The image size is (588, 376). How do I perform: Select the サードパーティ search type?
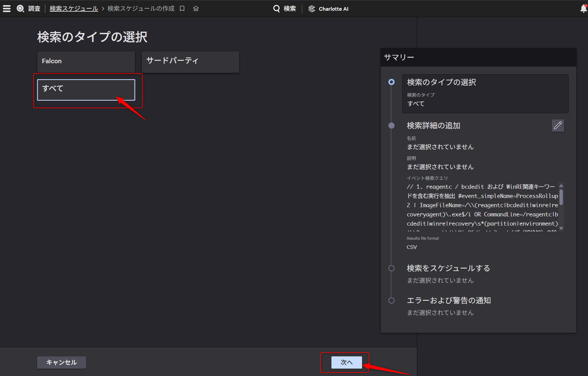(190, 62)
